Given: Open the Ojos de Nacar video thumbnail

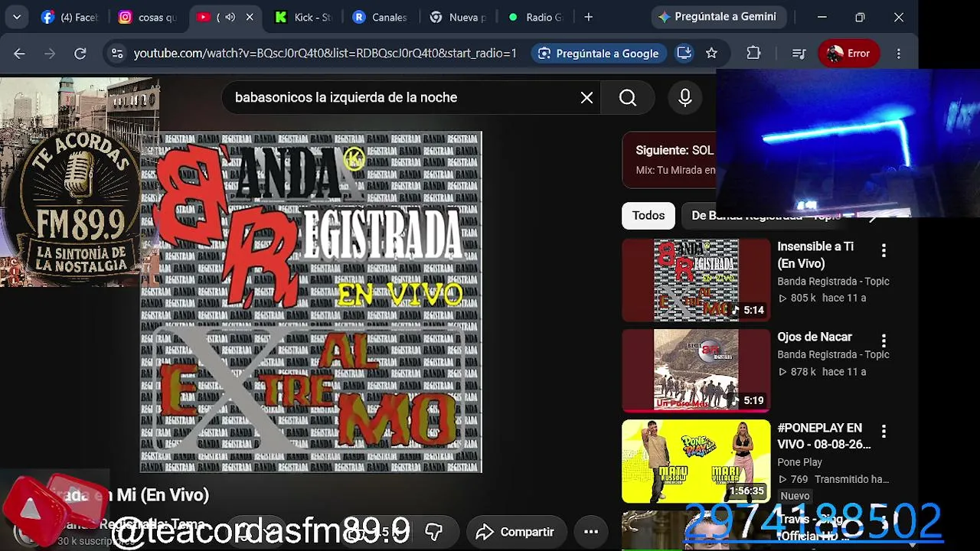Looking at the screenshot, I should tap(696, 370).
